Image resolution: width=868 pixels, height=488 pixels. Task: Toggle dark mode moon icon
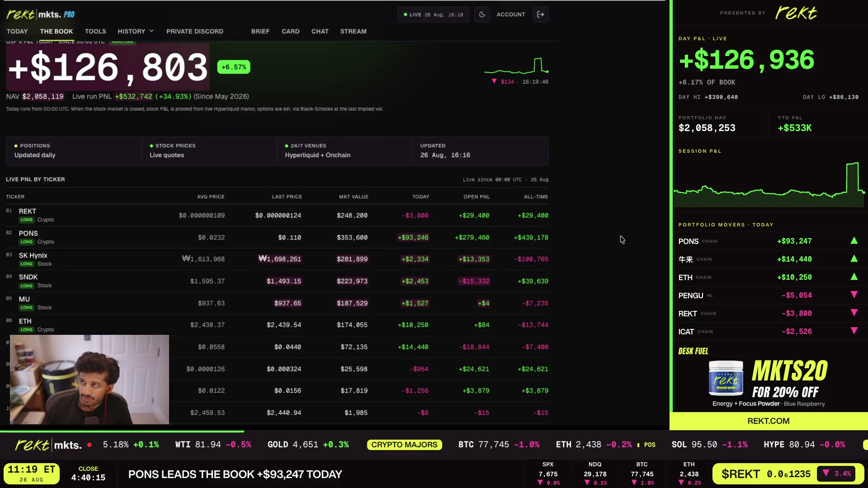[482, 14]
